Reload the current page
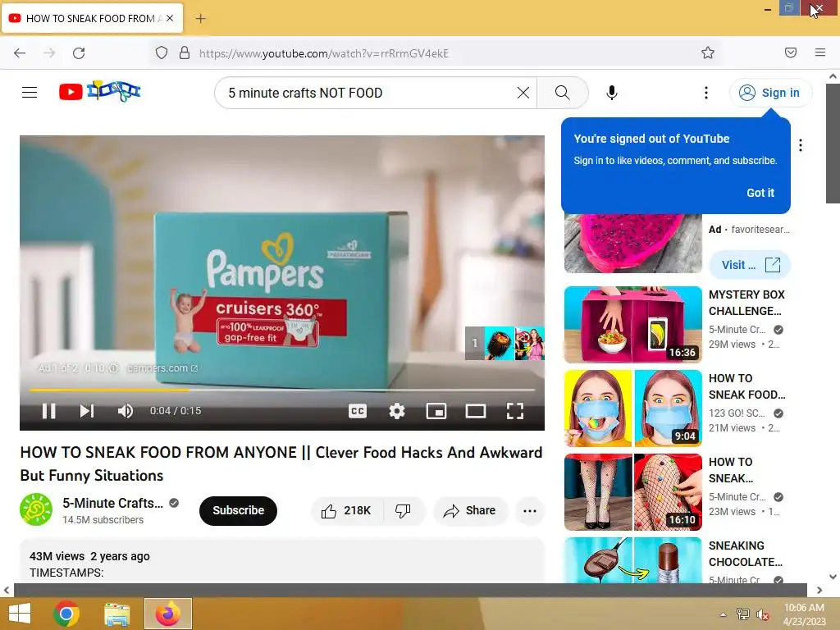840x630 pixels. [x=79, y=53]
